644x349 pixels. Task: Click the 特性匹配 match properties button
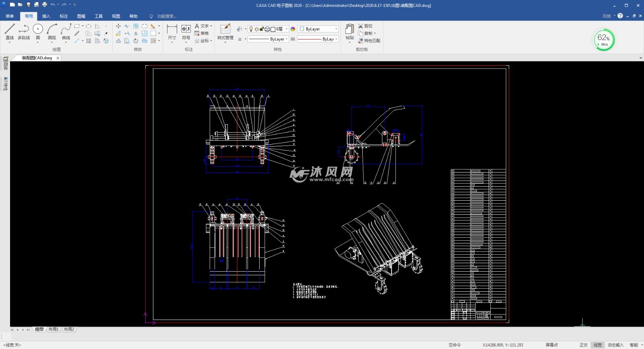pyautogui.click(x=369, y=41)
